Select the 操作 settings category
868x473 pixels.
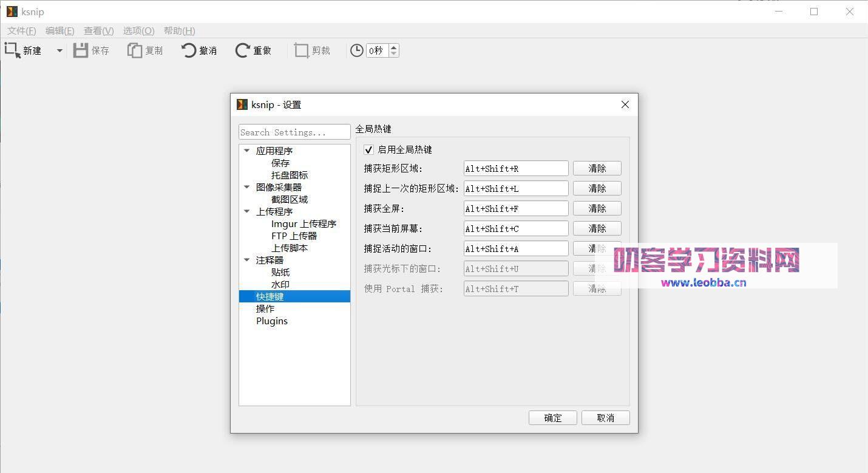(265, 308)
